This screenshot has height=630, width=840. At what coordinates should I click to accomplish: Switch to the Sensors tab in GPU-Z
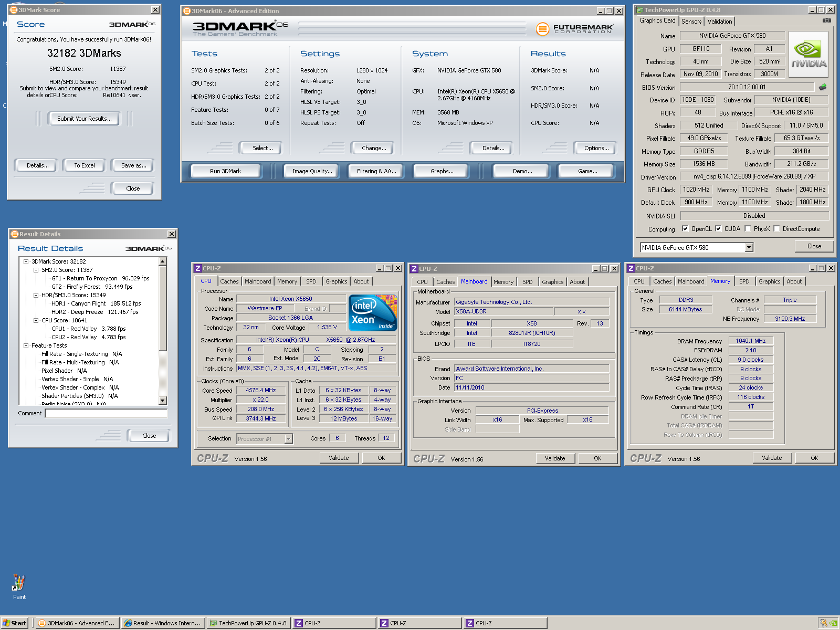[691, 22]
